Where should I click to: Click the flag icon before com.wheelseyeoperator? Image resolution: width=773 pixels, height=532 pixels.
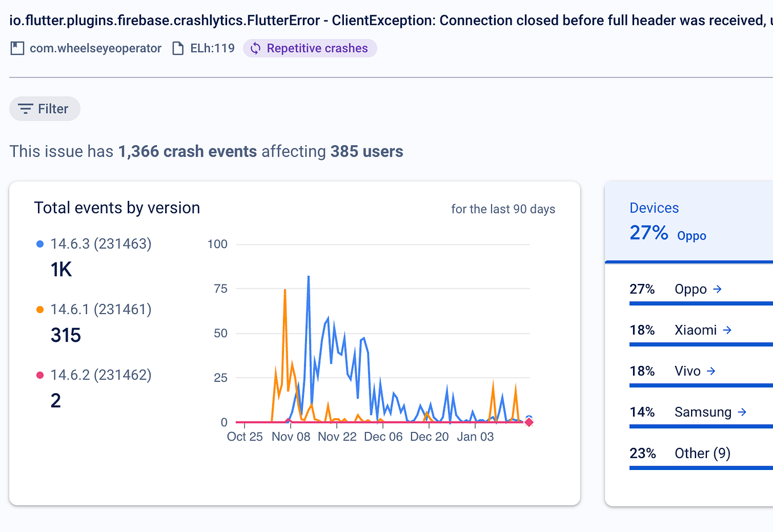point(17,48)
